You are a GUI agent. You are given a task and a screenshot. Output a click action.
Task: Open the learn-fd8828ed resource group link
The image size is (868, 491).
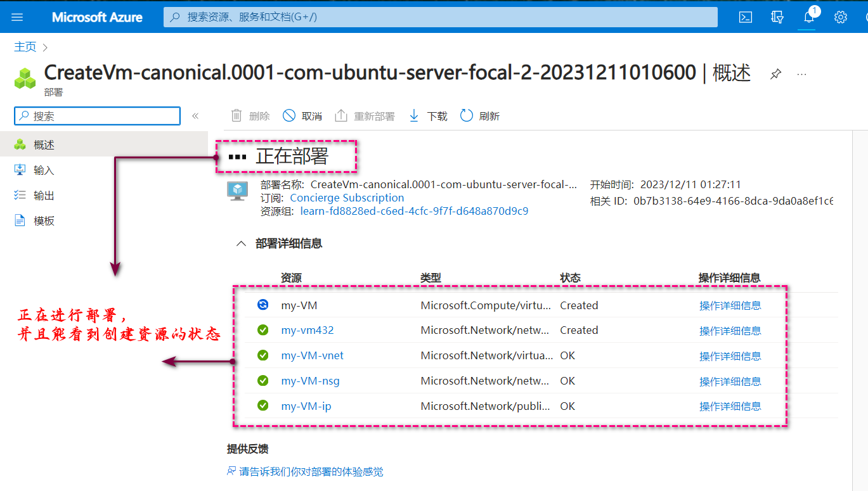pyautogui.click(x=414, y=211)
